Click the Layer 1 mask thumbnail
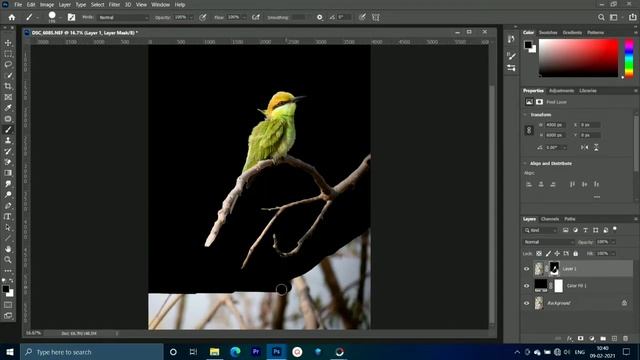 [554, 269]
